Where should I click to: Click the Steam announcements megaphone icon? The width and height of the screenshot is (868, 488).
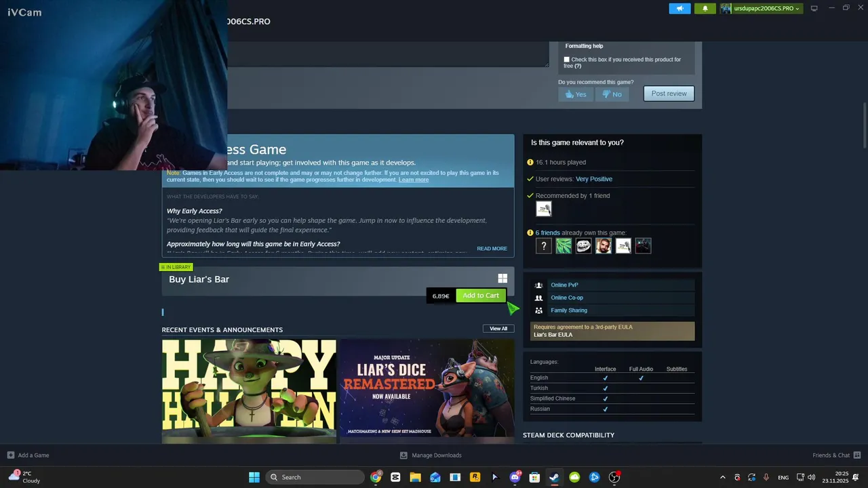pyautogui.click(x=679, y=8)
